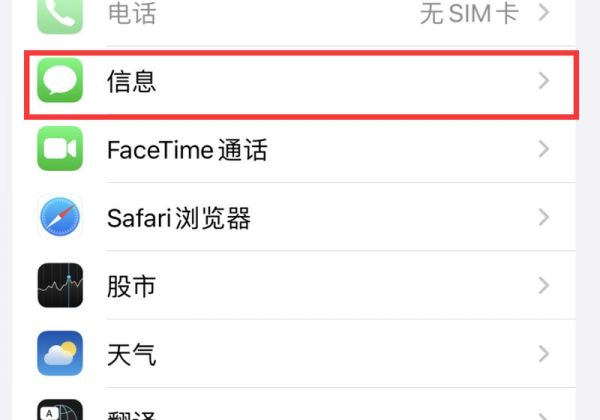This screenshot has width=600, height=420.
Task: Open the 信息 settings entry
Action: 132,82
